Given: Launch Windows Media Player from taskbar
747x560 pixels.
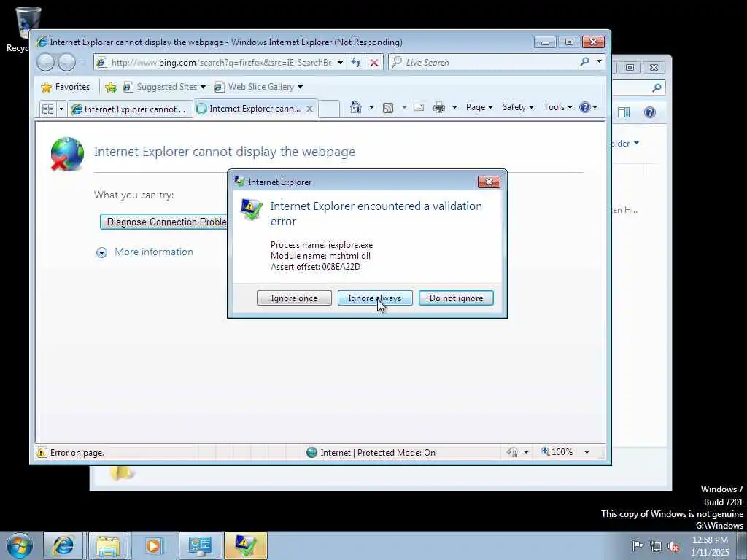Looking at the screenshot, I should coord(153,545).
